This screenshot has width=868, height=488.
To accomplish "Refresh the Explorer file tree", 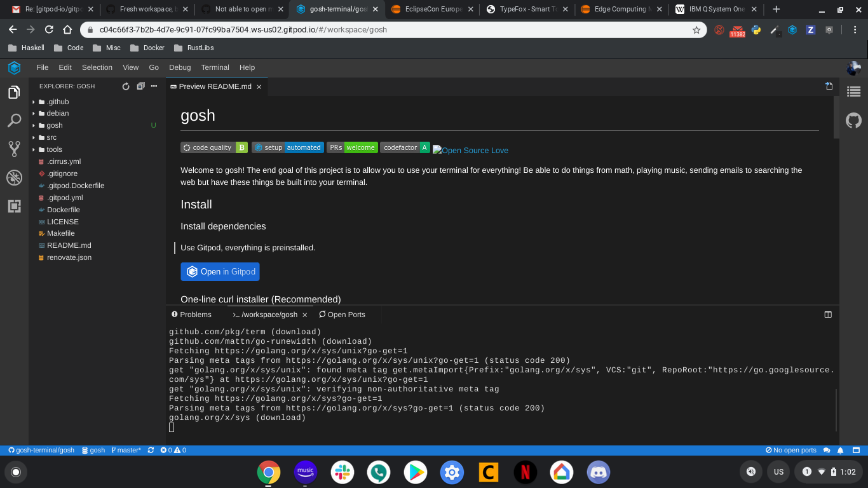I will coord(126,86).
